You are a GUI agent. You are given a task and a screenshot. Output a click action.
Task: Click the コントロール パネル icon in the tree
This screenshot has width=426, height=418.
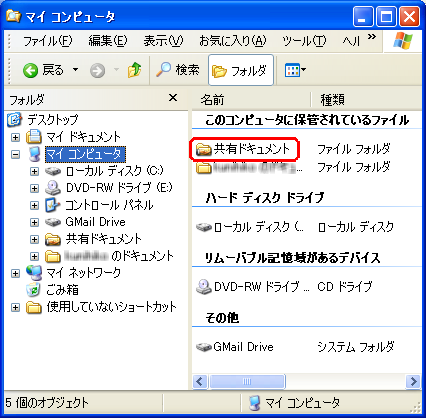(53, 205)
